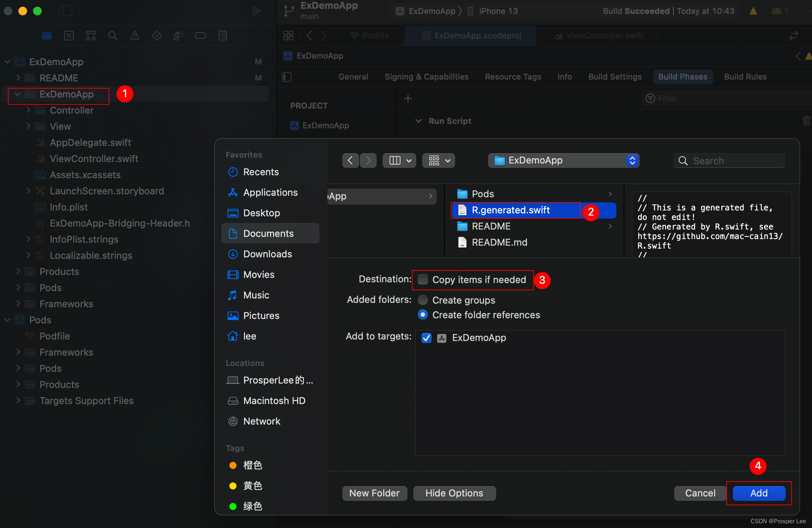Select Documents in Favorites sidebar
This screenshot has width=812, height=528.
(270, 233)
